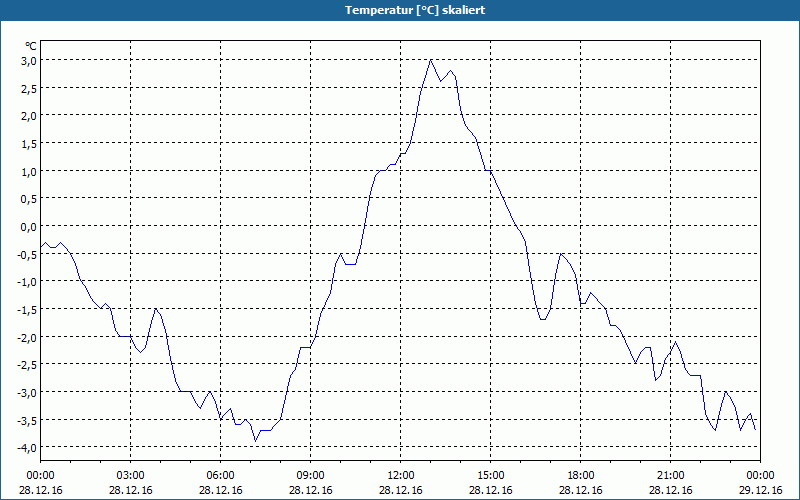The image size is (800, 500).
Task: Click the 21:00 time axis label
Action: tap(670, 476)
